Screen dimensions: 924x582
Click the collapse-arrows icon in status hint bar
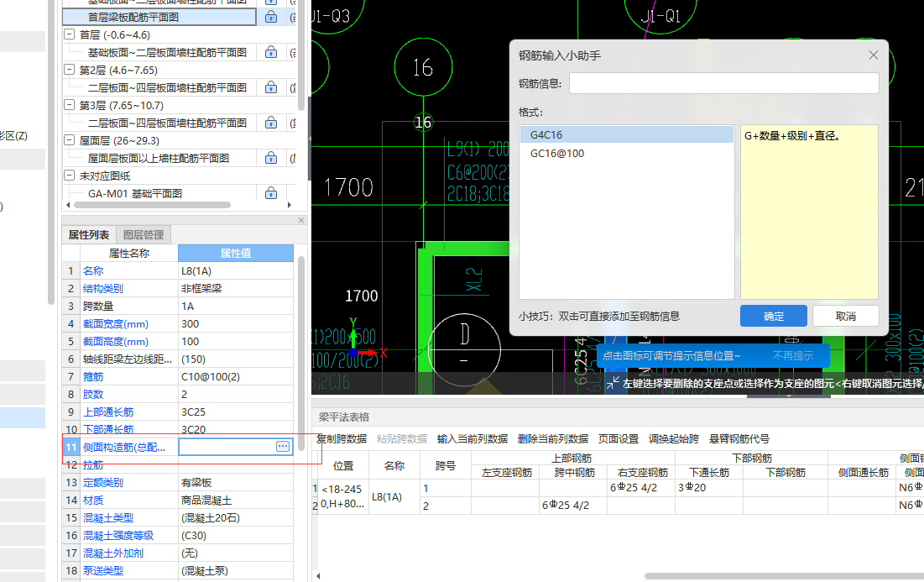(613, 383)
